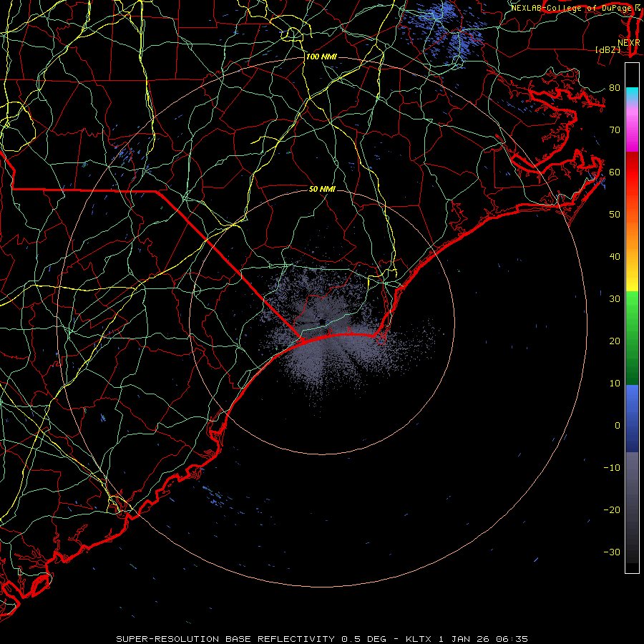Click the 60 dBZ scale label
This screenshot has width=644, height=644.
click(615, 172)
